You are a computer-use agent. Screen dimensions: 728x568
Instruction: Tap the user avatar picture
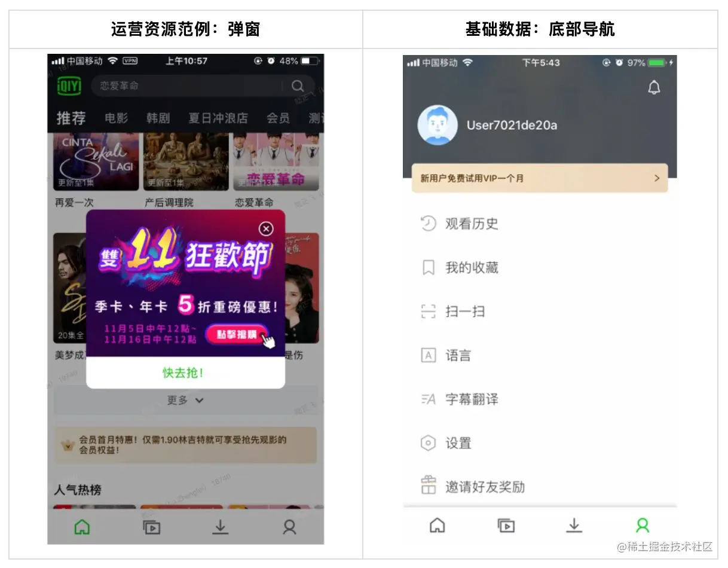click(438, 125)
